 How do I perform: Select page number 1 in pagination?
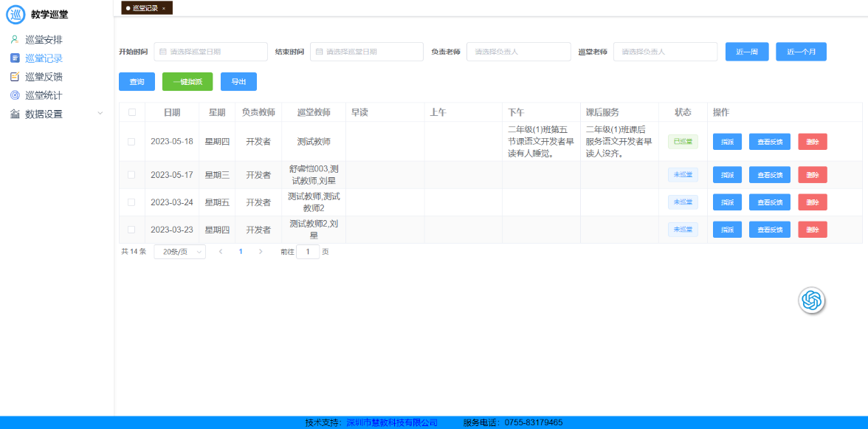(241, 251)
